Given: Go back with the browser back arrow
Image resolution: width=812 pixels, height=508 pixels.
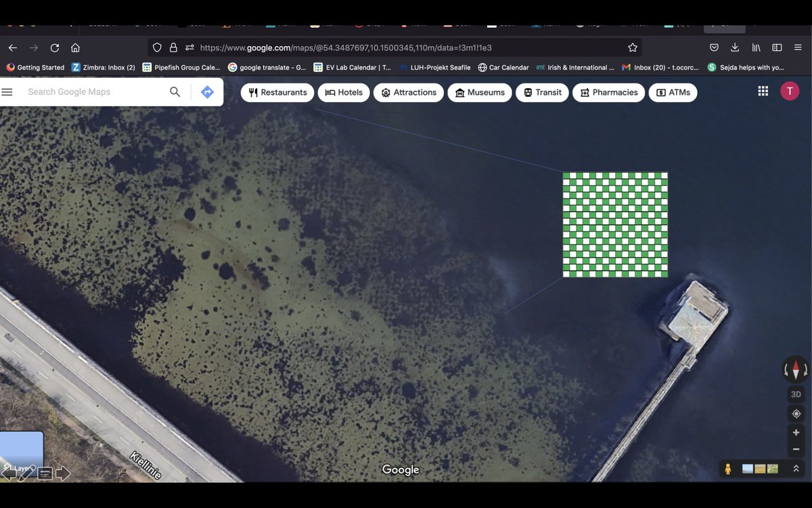Looking at the screenshot, I should click(12, 47).
